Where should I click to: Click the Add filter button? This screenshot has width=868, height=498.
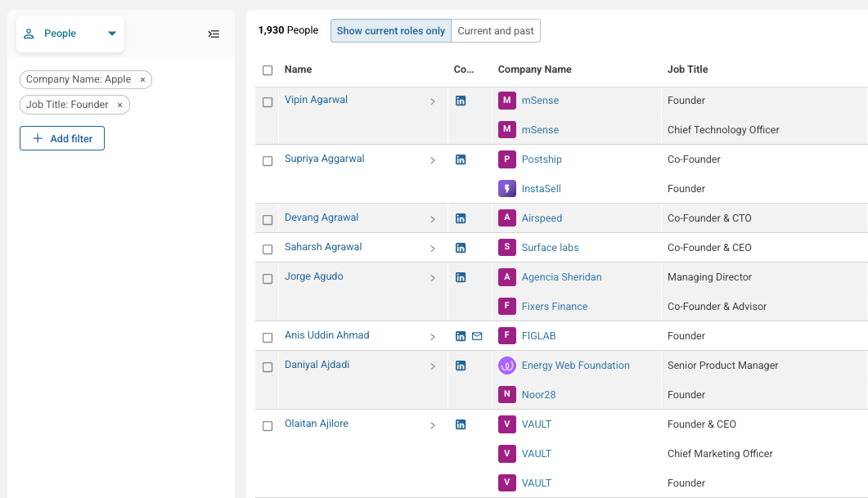coord(62,138)
